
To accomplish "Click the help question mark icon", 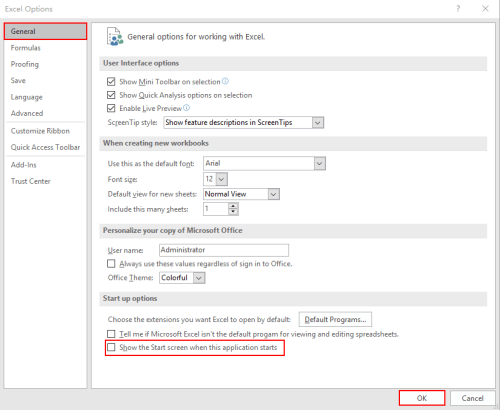I will tap(458, 9).
